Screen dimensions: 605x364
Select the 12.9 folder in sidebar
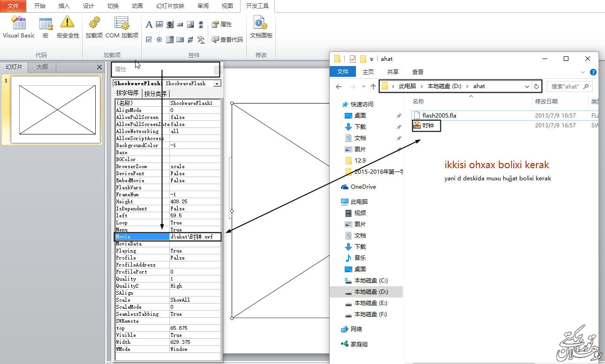(355, 161)
